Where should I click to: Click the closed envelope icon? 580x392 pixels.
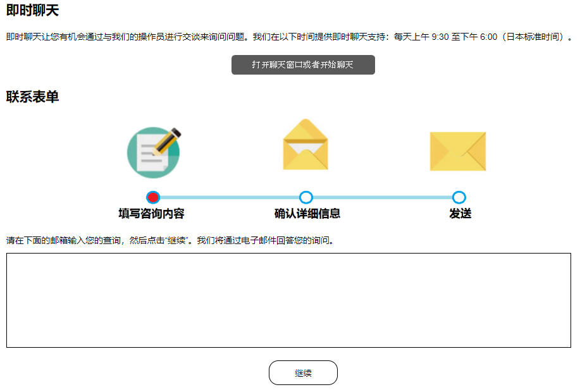458,151
